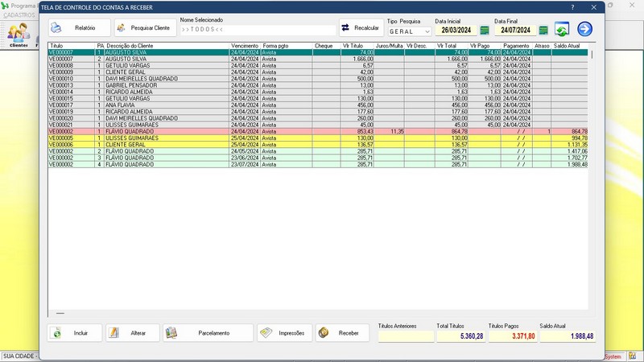Click the empty Títulos Anteriores field

coord(406,336)
